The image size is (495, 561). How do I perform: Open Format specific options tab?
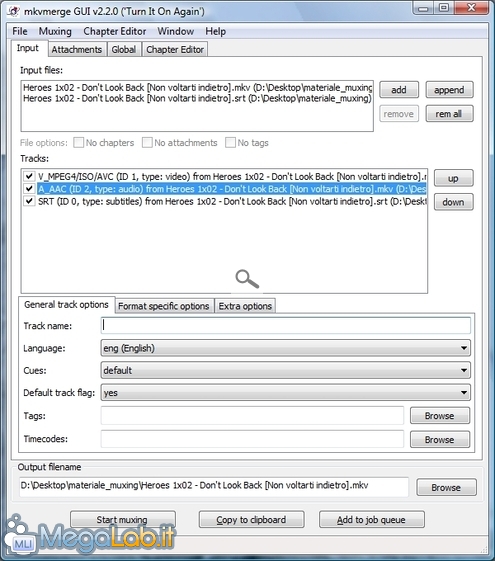click(163, 306)
